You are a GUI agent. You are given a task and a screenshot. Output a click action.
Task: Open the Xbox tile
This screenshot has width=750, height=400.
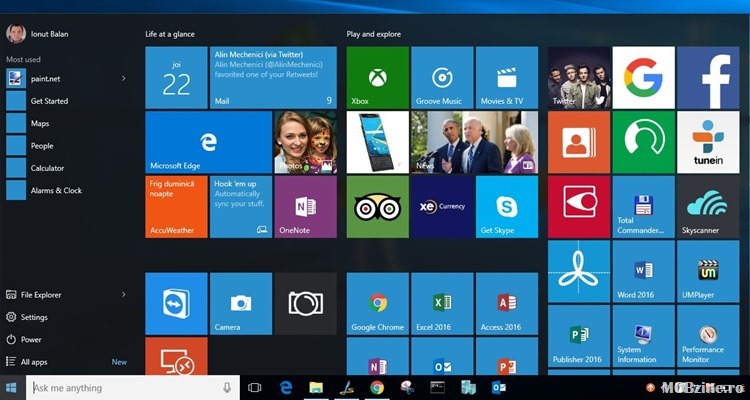[377, 77]
